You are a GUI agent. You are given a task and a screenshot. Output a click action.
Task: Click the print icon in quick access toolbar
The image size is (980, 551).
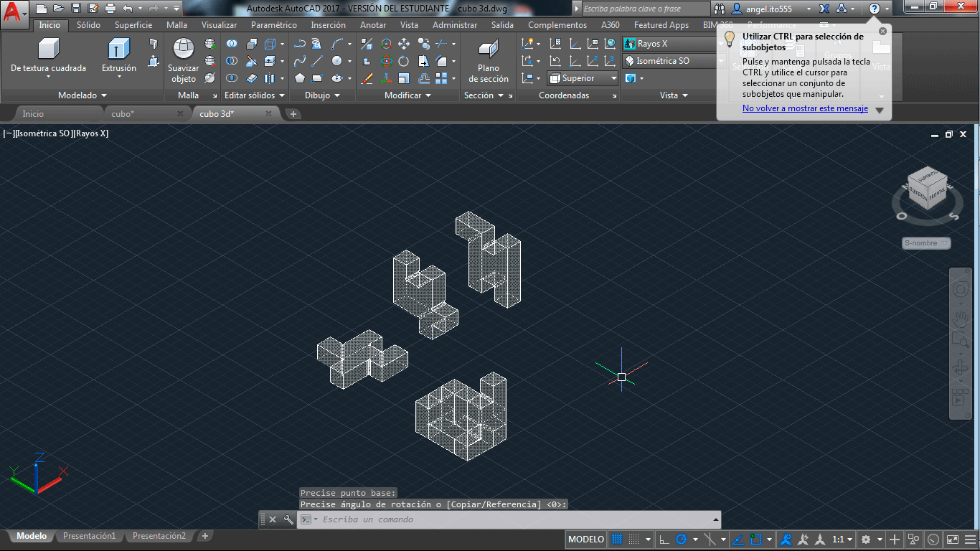[110, 9]
